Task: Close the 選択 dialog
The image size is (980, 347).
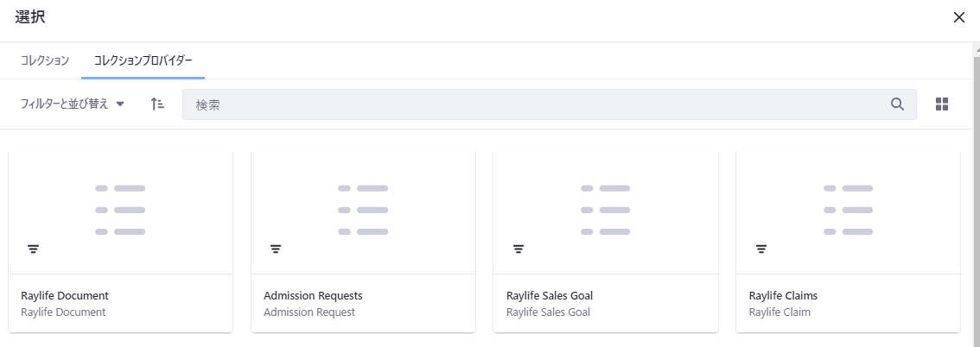Action: point(958,17)
